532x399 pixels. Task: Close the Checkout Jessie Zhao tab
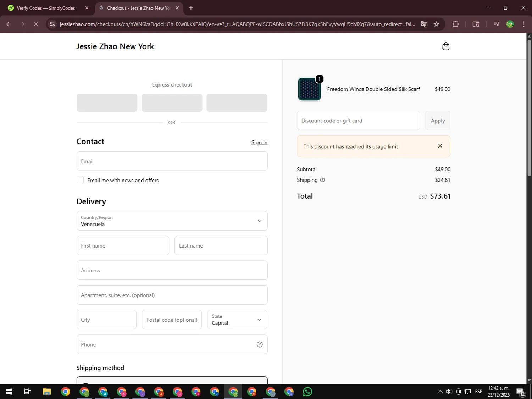[177, 8]
